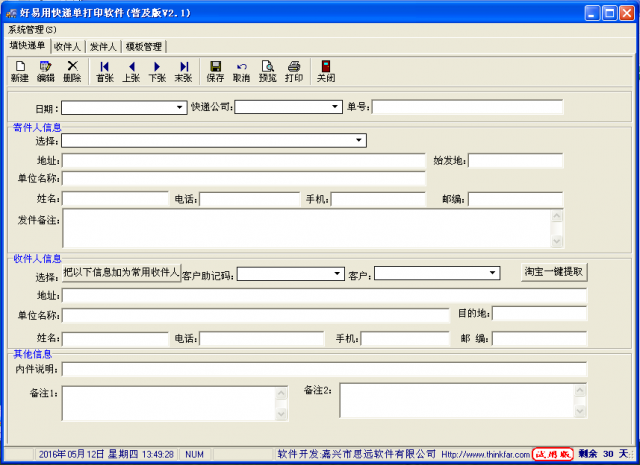Image resolution: width=640 pixels, height=465 pixels.
Task: Open the 系统管理(S) menu
Action: coord(32,29)
